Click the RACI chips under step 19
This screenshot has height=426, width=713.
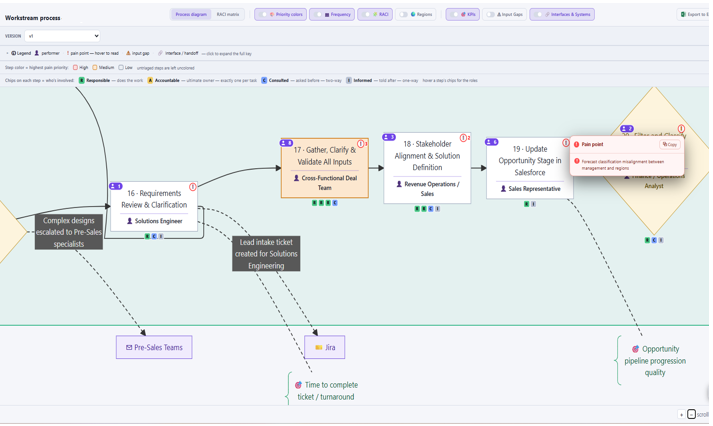(x=530, y=204)
